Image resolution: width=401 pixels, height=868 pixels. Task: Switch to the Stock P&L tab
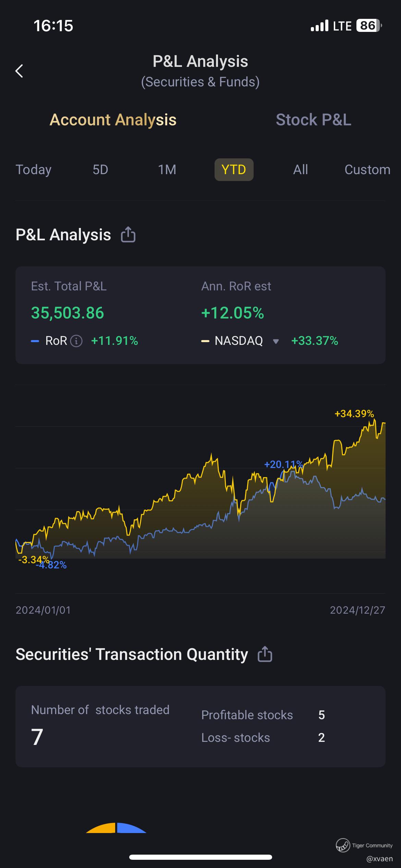click(313, 120)
